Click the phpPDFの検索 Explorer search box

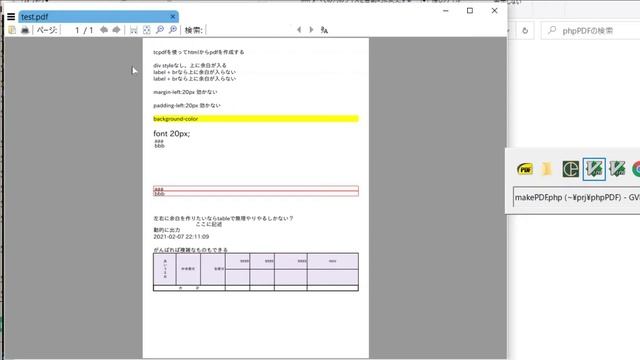click(591, 31)
